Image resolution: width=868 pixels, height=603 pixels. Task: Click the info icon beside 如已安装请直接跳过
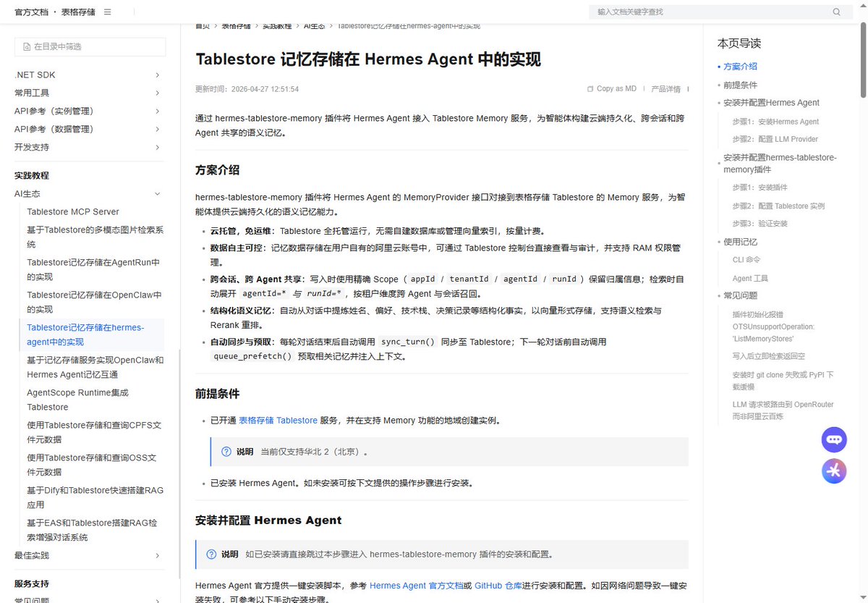[211, 554]
